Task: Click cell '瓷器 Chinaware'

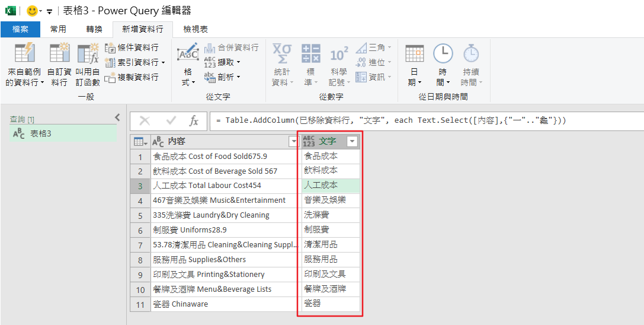Action: pyautogui.click(x=226, y=304)
